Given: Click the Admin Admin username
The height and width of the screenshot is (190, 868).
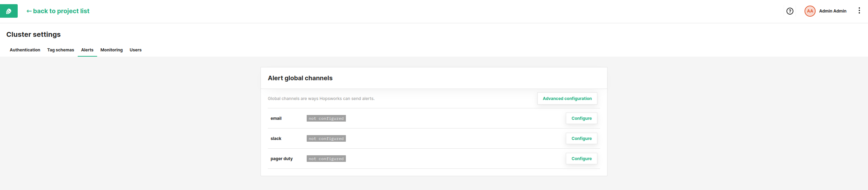Looking at the screenshot, I should click(833, 11).
